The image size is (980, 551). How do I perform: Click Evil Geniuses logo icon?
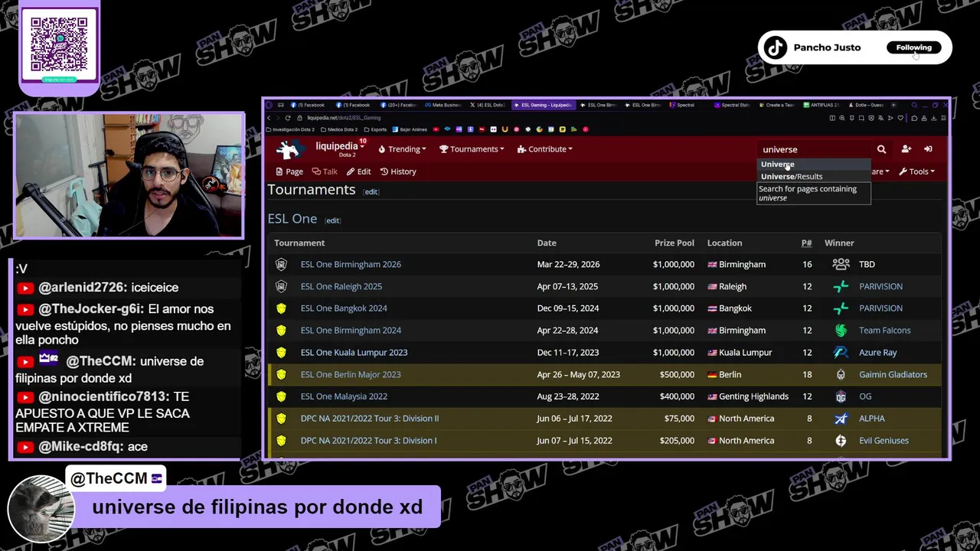click(x=841, y=441)
